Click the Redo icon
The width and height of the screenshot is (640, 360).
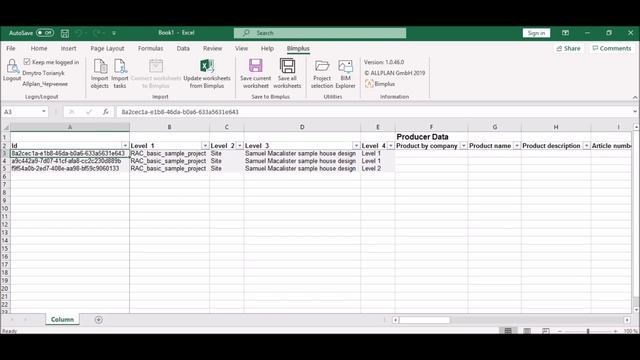(97, 33)
